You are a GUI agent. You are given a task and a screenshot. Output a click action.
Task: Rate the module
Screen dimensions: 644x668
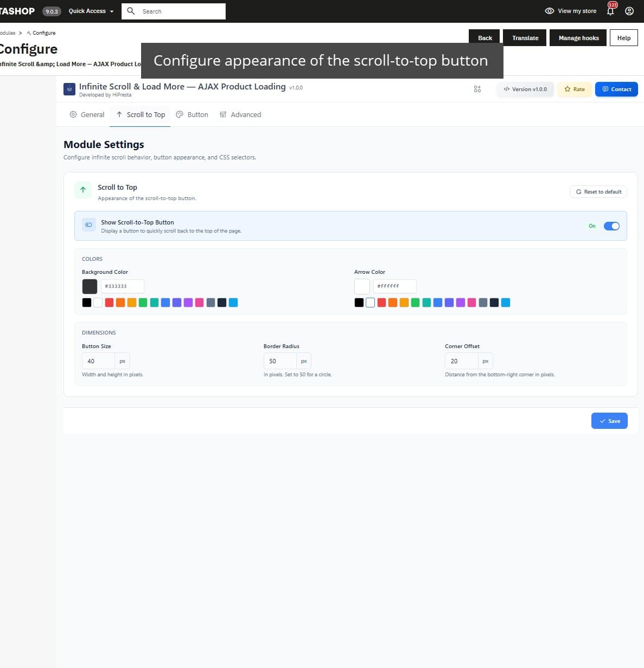(575, 89)
